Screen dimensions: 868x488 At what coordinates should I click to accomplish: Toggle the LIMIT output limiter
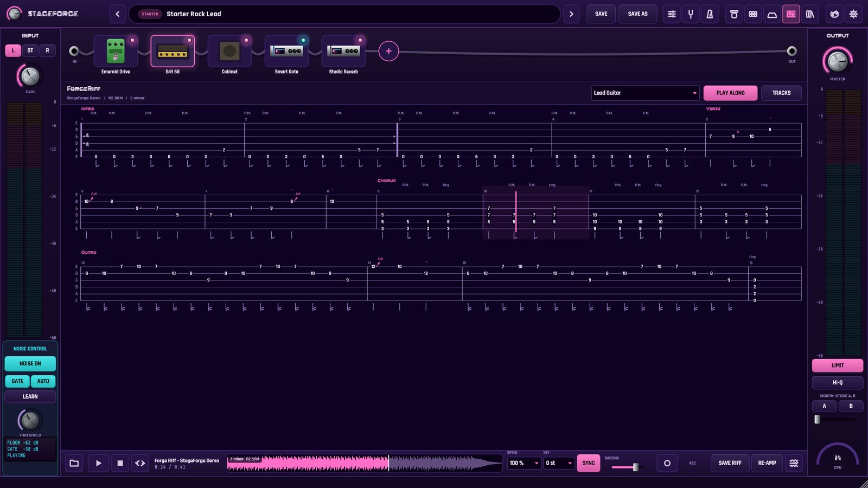(838, 365)
